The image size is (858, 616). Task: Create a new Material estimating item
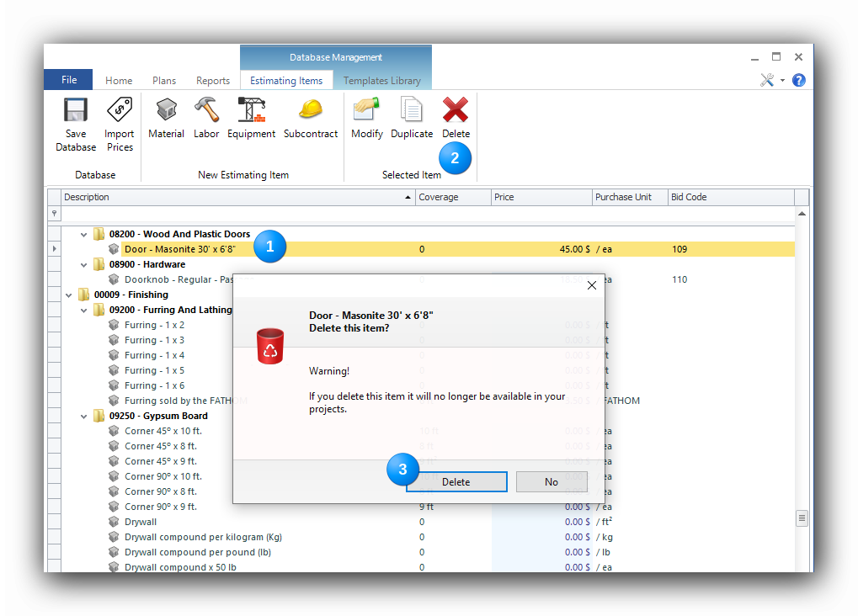tap(166, 118)
